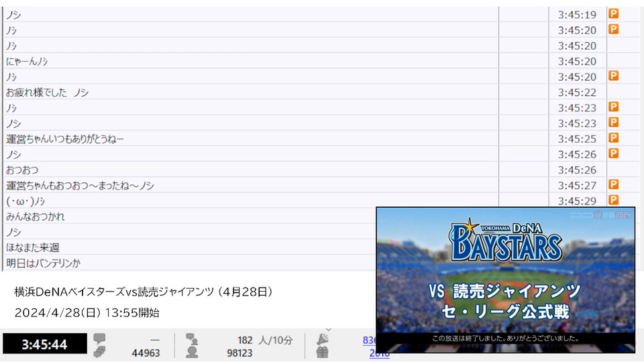Open the blue 836 points link
This screenshot has width=644, height=362.
click(x=369, y=340)
